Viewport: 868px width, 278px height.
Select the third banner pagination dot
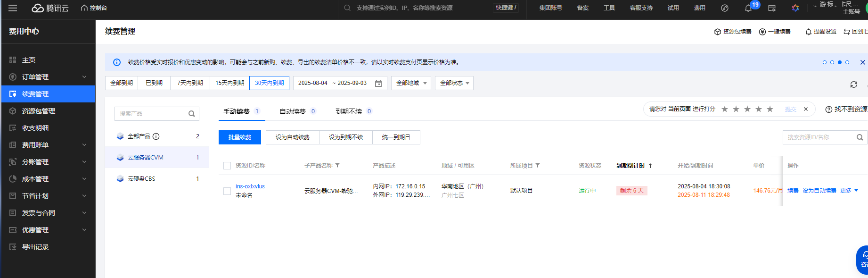pos(840,62)
